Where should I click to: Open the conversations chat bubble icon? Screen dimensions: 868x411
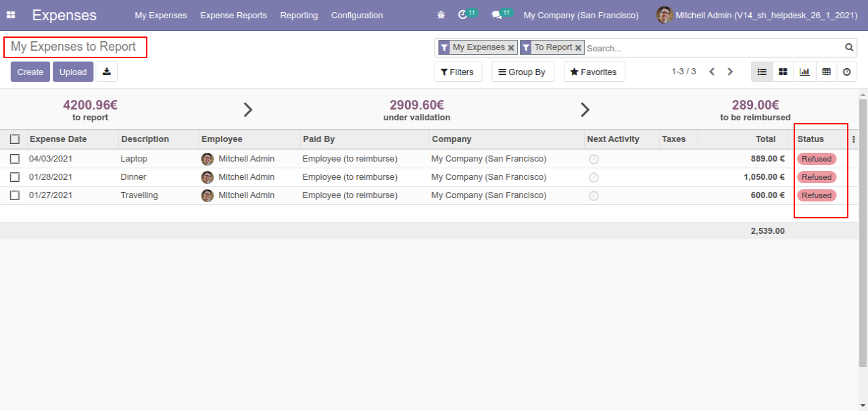(x=496, y=15)
